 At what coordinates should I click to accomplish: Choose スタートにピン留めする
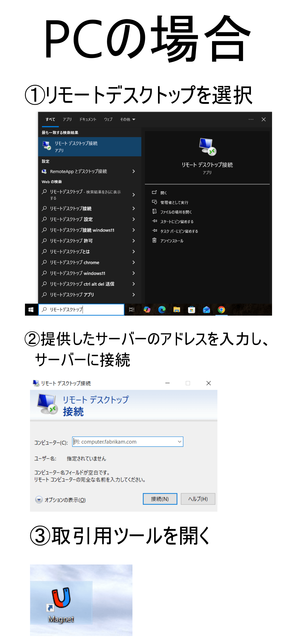point(177,222)
